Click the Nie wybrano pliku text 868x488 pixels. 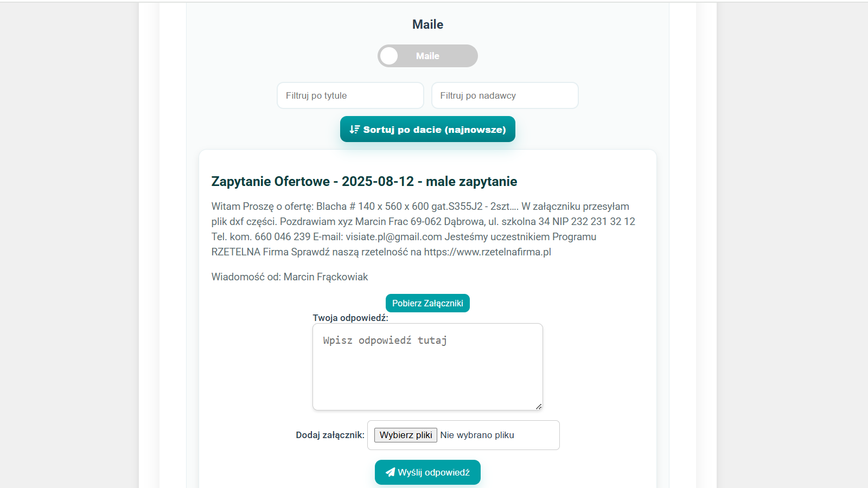477,435
